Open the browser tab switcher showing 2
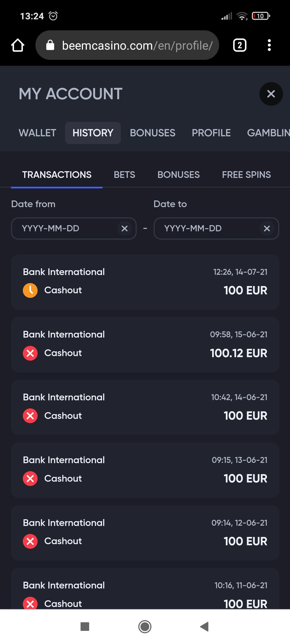 click(x=240, y=45)
